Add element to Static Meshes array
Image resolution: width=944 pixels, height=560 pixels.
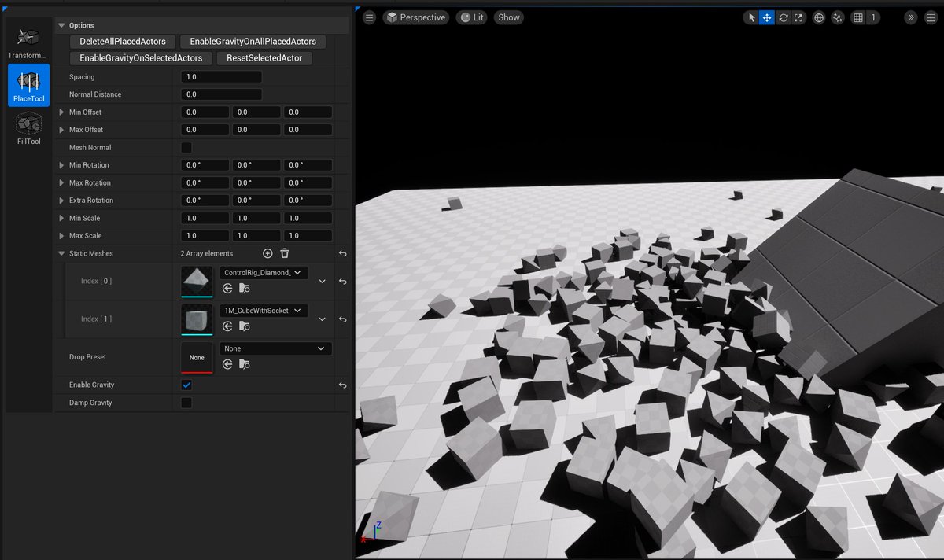coord(267,253)
